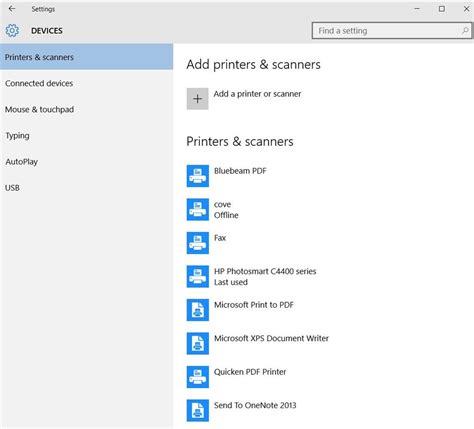The image size is (474, 429).
Task: Open Mouse & touchpad settings
Action: (86, 109)
